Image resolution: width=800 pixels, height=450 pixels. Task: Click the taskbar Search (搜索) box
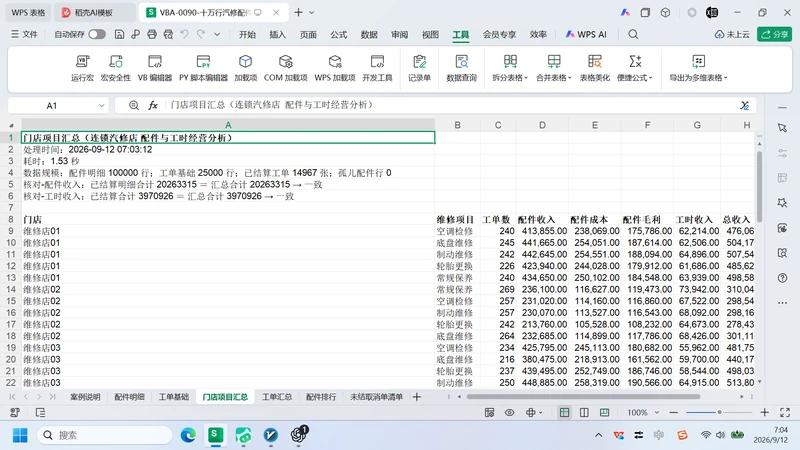[x=105, y=435]
